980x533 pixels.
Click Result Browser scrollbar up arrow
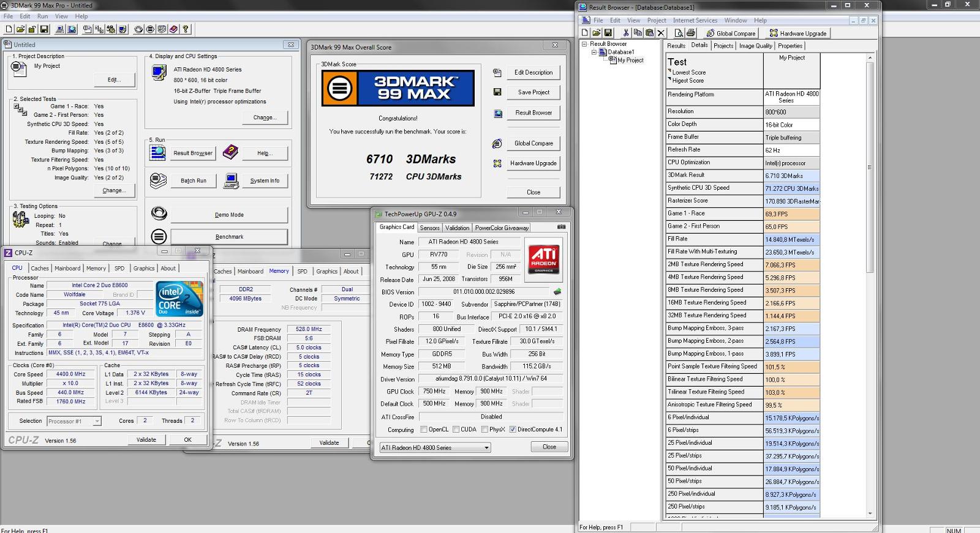coord(870,58)
